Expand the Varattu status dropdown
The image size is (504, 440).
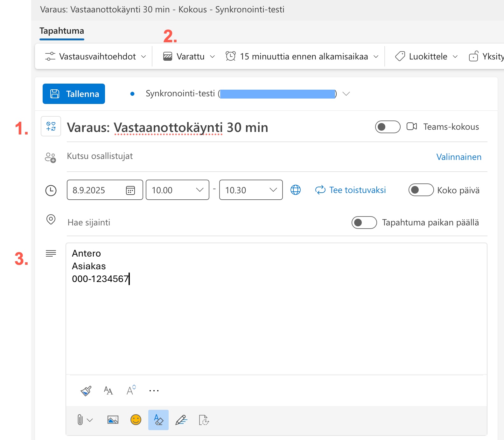tap(189, 57)
